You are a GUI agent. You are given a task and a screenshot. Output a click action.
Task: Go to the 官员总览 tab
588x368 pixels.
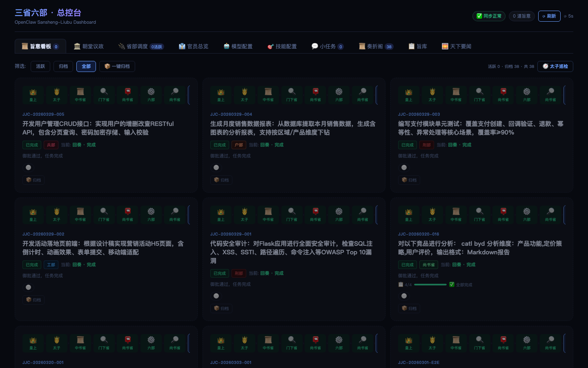[194, 46]
